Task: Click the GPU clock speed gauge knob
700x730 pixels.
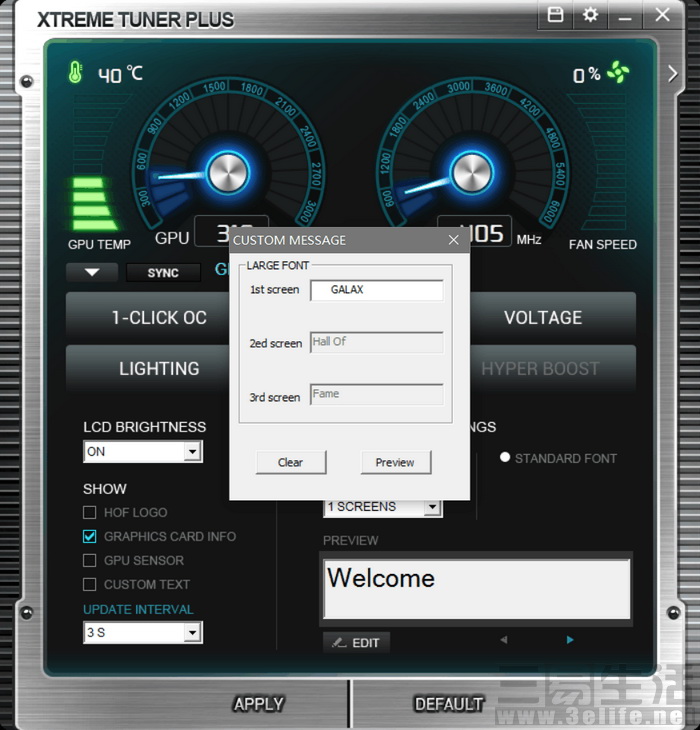Action: (x=228, y=173)
